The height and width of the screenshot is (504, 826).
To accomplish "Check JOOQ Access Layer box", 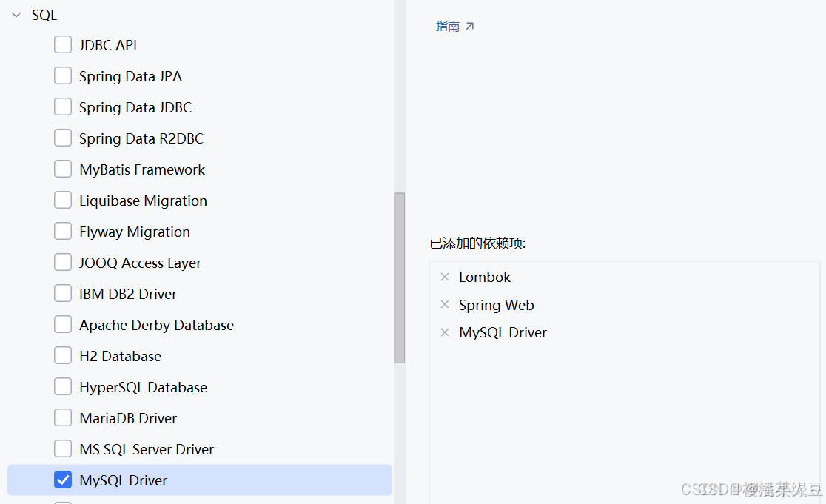I will (x=63, y=262).
